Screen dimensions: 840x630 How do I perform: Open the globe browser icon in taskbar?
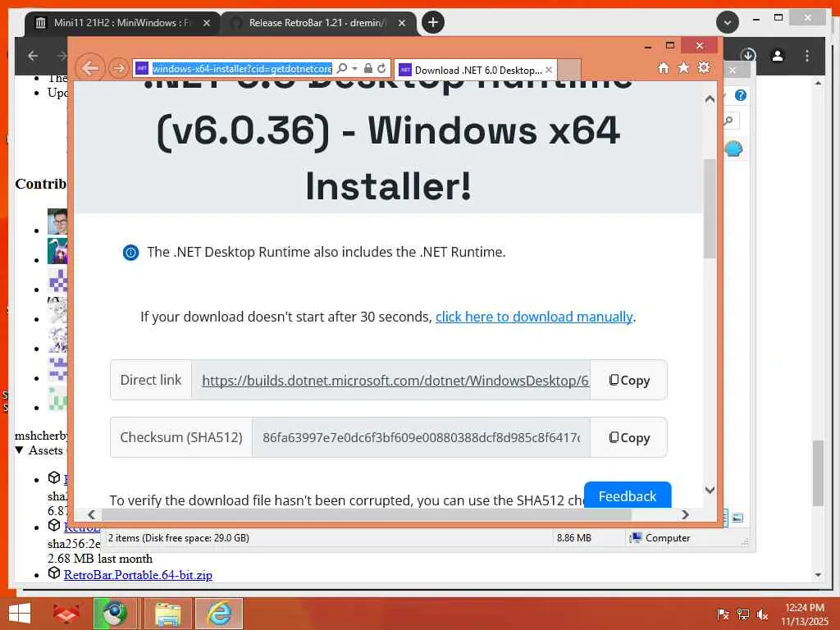[x=115, y=614]
